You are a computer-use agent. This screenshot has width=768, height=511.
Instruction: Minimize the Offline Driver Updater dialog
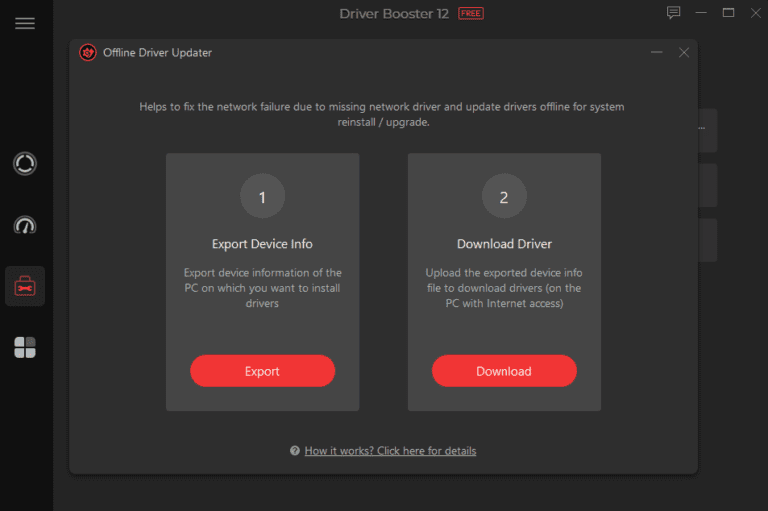pyautogui.click(x=657, y=53)
